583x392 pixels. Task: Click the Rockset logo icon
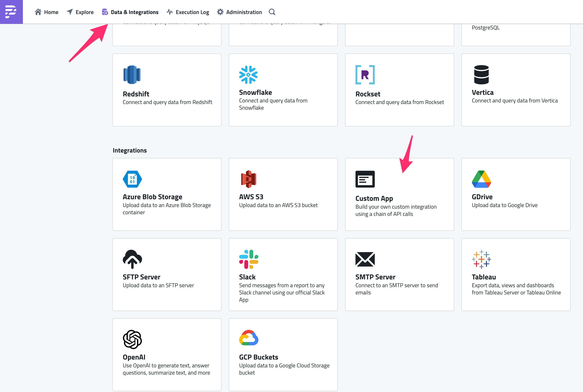[x=365, y=75]
